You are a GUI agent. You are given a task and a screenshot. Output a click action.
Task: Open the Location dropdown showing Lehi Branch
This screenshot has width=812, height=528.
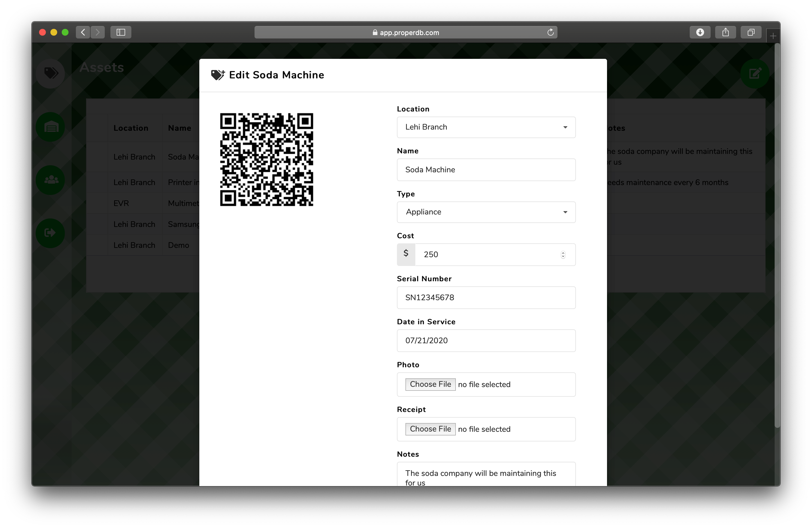click(486, 127)
